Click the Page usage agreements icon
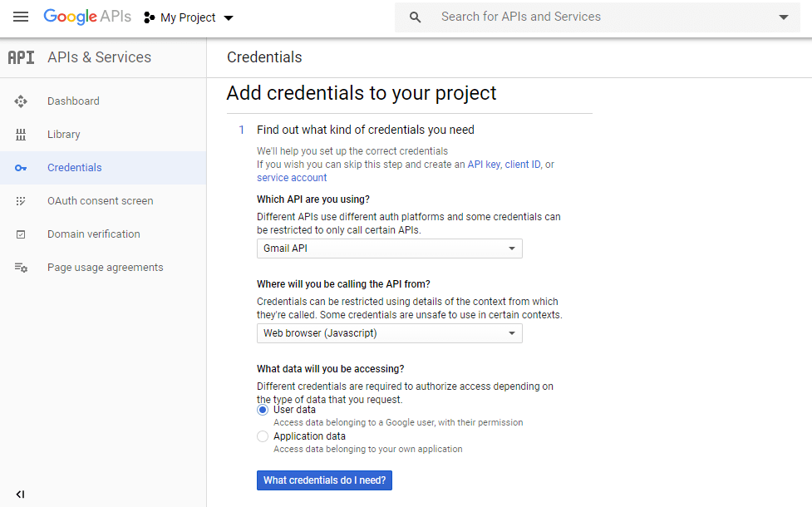812x507 pixels. pos(21,268)
